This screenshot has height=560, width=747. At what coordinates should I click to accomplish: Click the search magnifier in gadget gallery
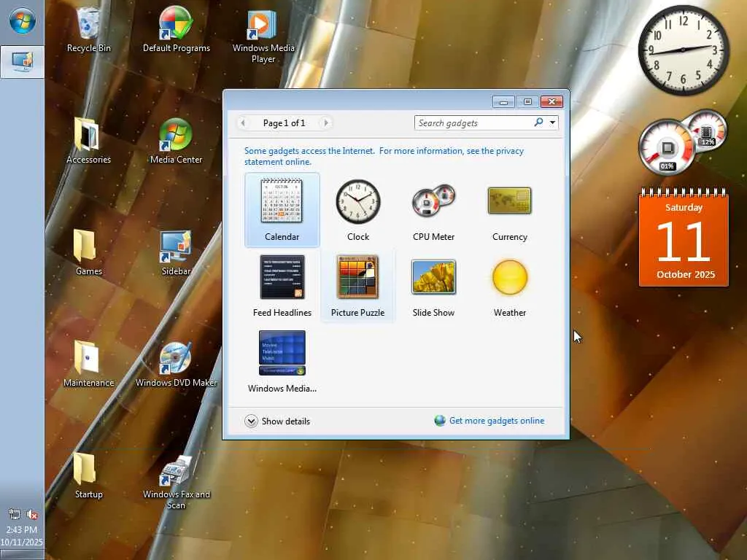(538, 122)
